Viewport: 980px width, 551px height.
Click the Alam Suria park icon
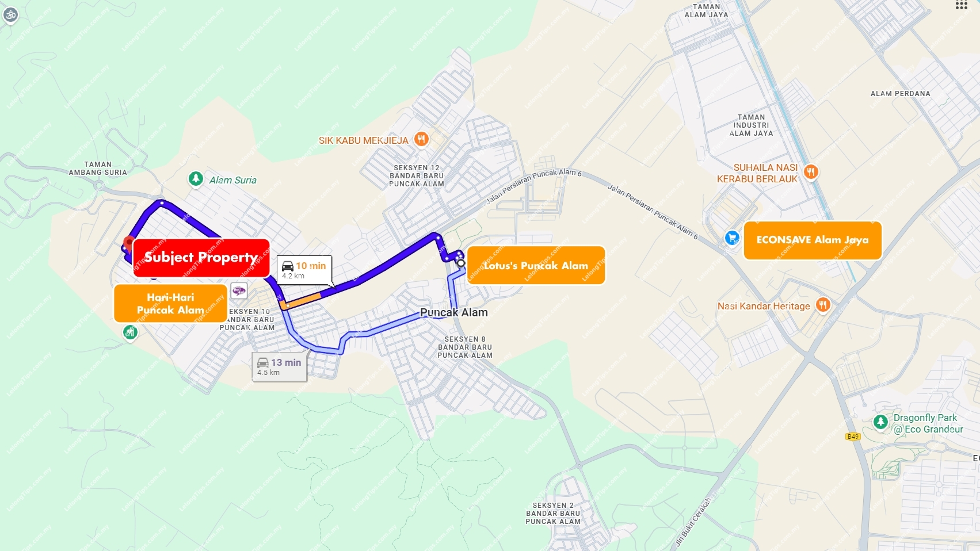pyautogui.click(x=196, y=179)
